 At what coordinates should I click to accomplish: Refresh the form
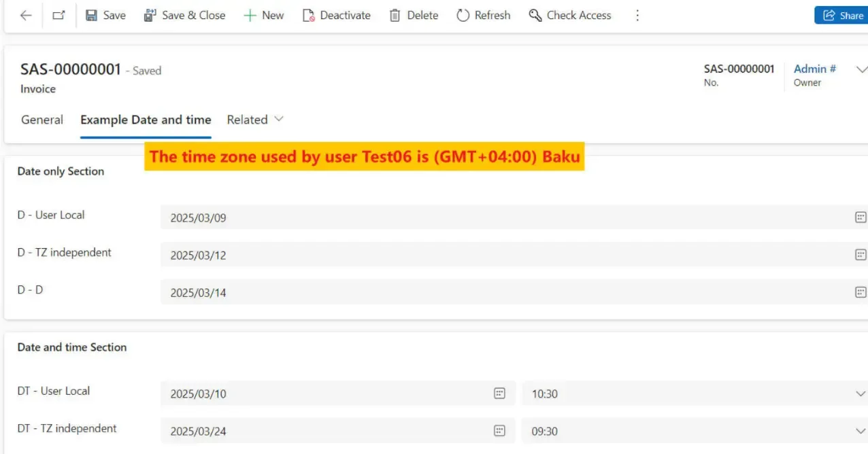(x=483, y=15)
